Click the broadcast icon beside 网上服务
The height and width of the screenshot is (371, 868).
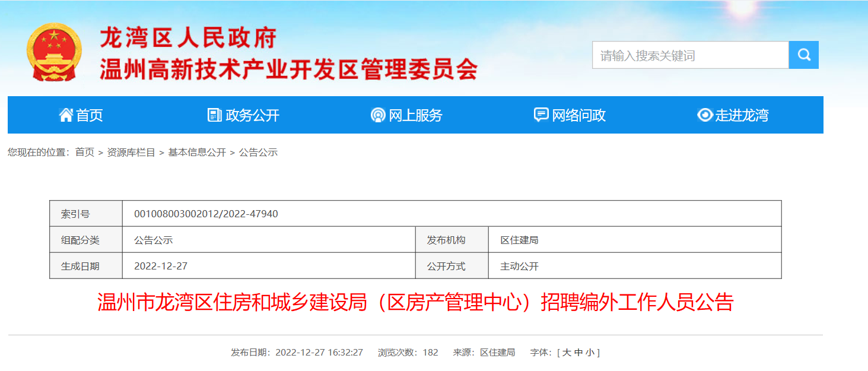point(378,115)
